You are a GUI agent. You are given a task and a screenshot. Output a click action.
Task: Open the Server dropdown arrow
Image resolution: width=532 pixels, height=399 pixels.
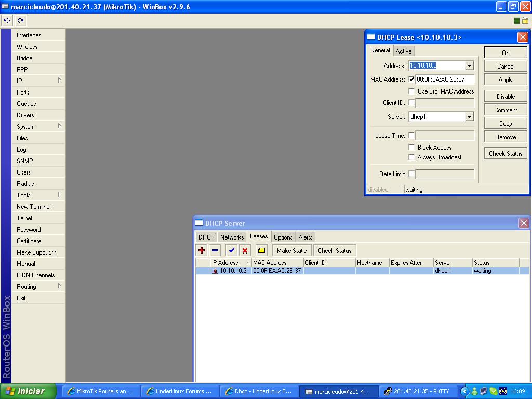(469, 117)
